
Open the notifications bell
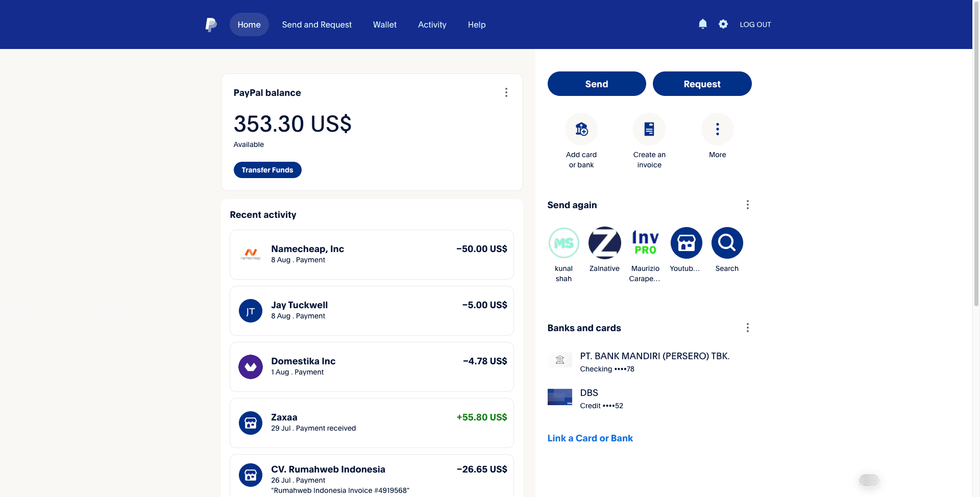(703, 24)
